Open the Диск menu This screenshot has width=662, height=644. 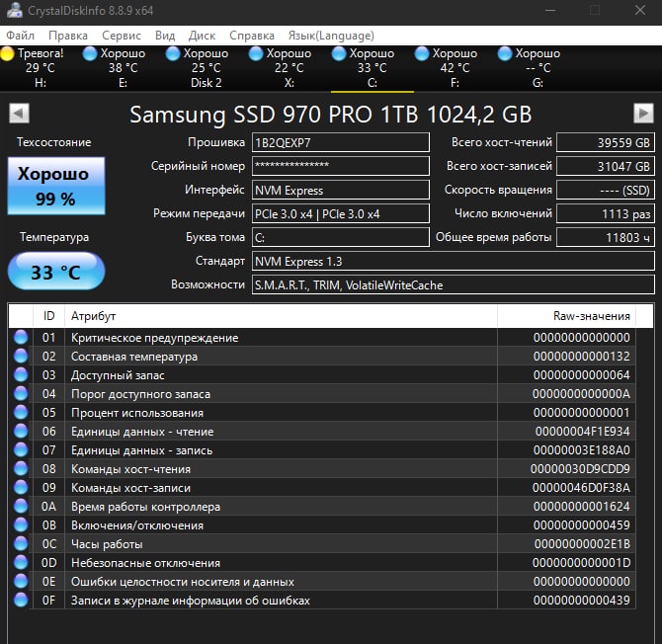tap(202, 36)
